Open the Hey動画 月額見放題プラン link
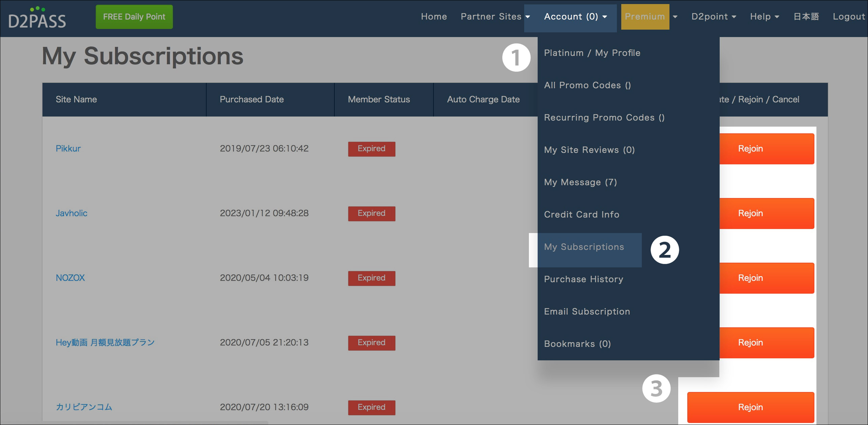The height and width of the screenshot is (425, 868). coord(105,342)
